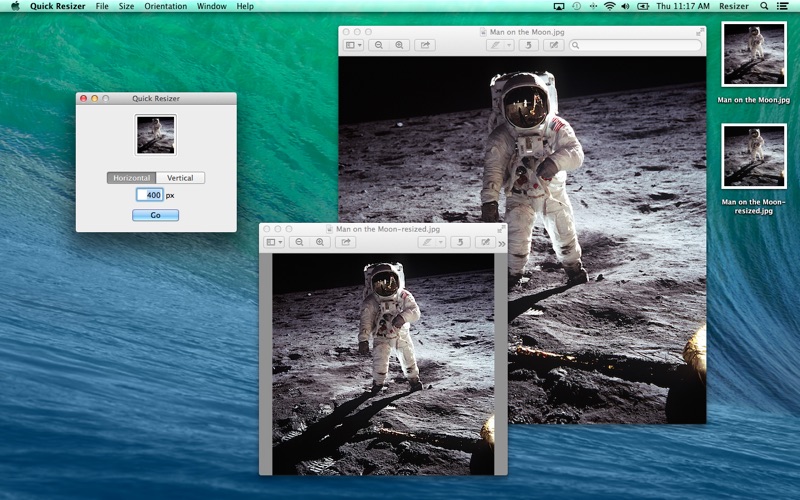This screenshot has height=500, width=800.
Task: Open Resizer user menu in menu bar
Action: pos(734,6)
